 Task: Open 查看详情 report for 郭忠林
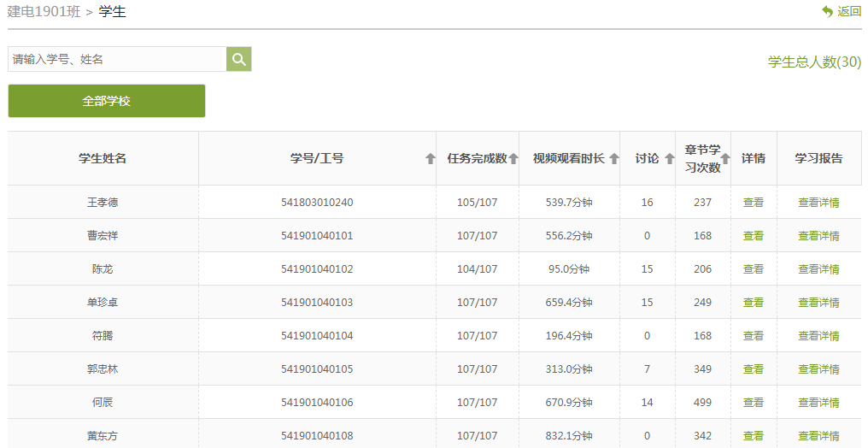click(818, 369)
